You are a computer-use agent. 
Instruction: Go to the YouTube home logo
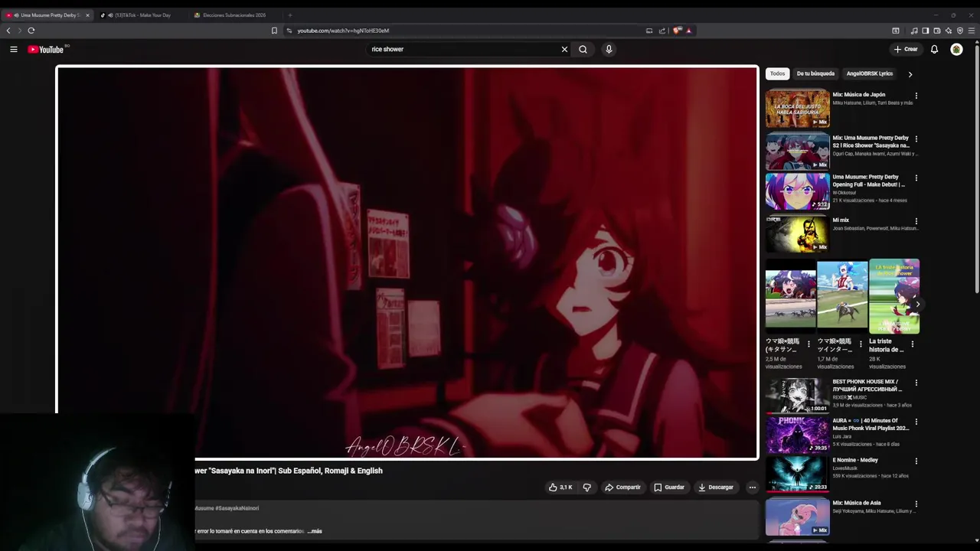tap(47, 50)
